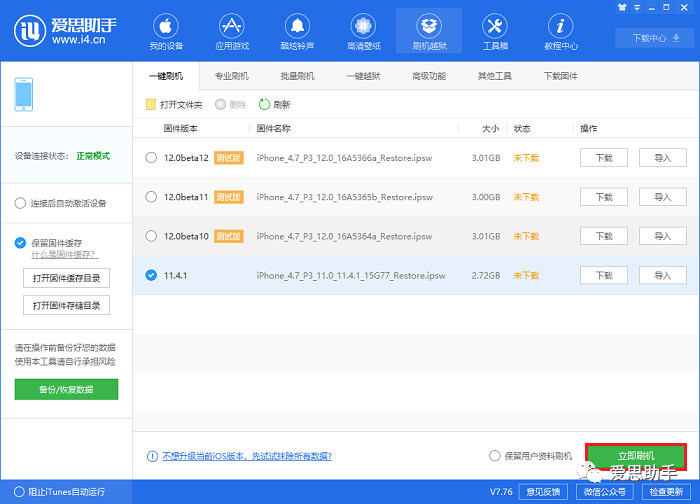The width and height of the screenshot is (700, 504).
Task: Select firmware 12.0beta11 radio button
Action: (x=151, y=197)
